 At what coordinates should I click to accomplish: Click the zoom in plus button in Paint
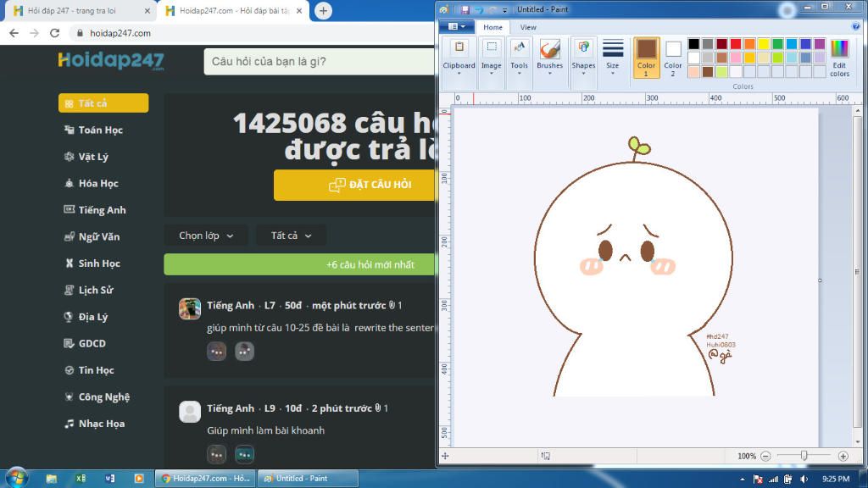[843, 456]
